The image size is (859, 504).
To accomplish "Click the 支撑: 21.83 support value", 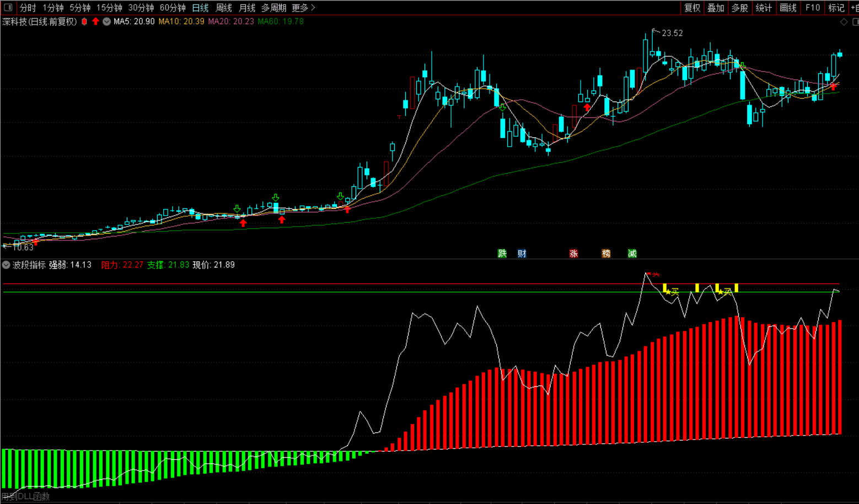I will click(x=168, y=265).
